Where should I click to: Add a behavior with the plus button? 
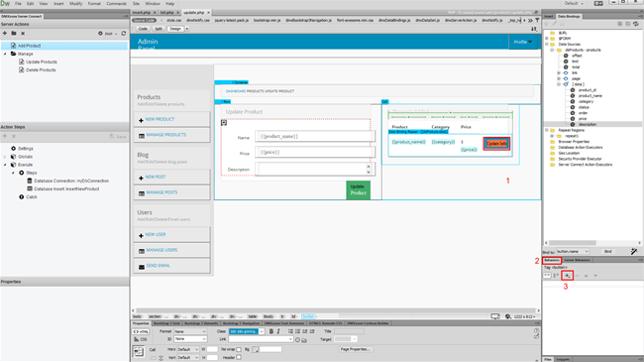[x=567, y=276]
